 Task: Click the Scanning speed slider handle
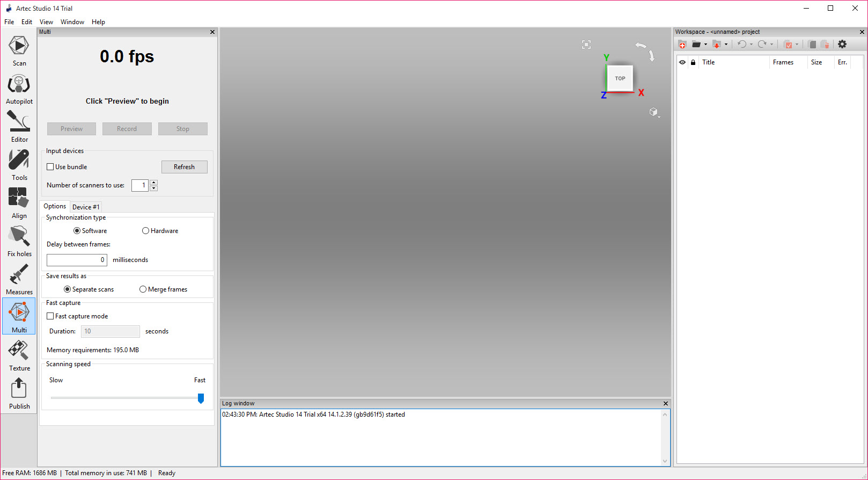[x=201, y=398]
